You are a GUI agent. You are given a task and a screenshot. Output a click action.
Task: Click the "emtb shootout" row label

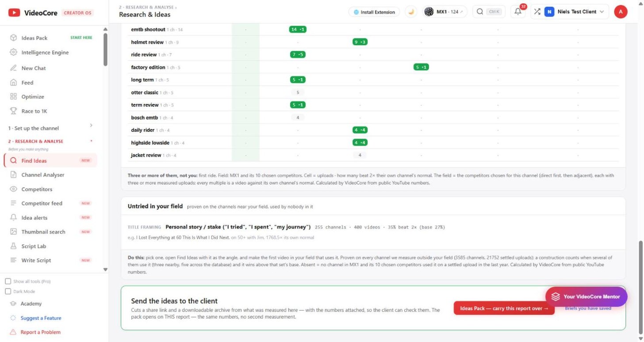(148, 30)
